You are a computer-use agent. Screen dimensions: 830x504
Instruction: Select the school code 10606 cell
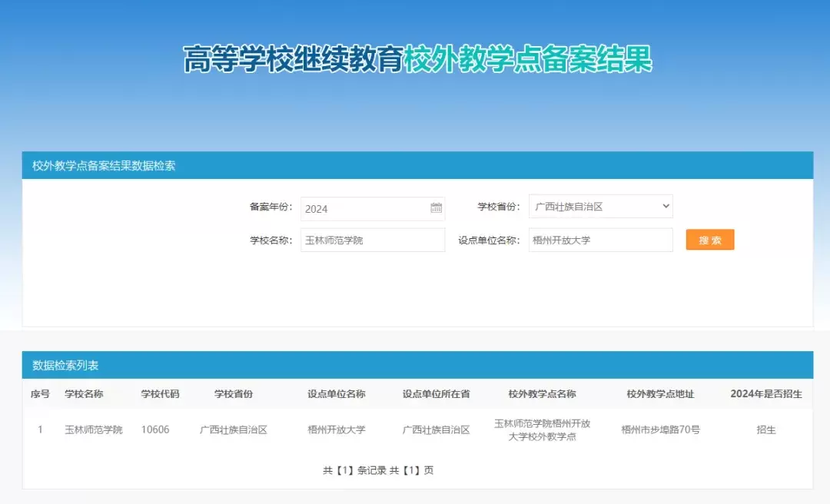click(x=156, y=429)
